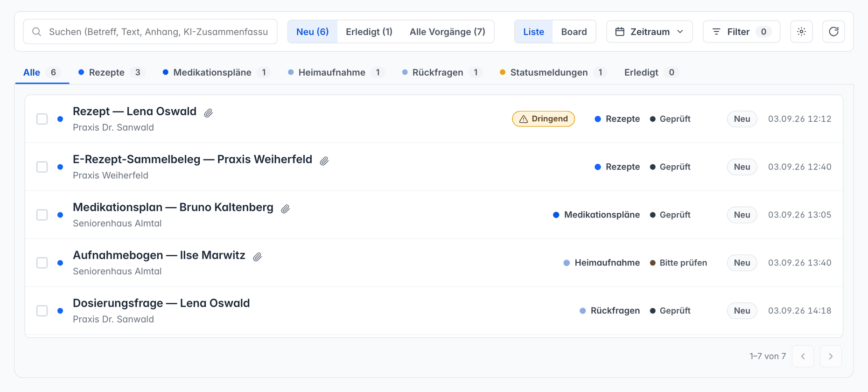The width and height of the screenshot is (868, 392).
Task: Select the Rezepte category tab
Action: [112, 72]
